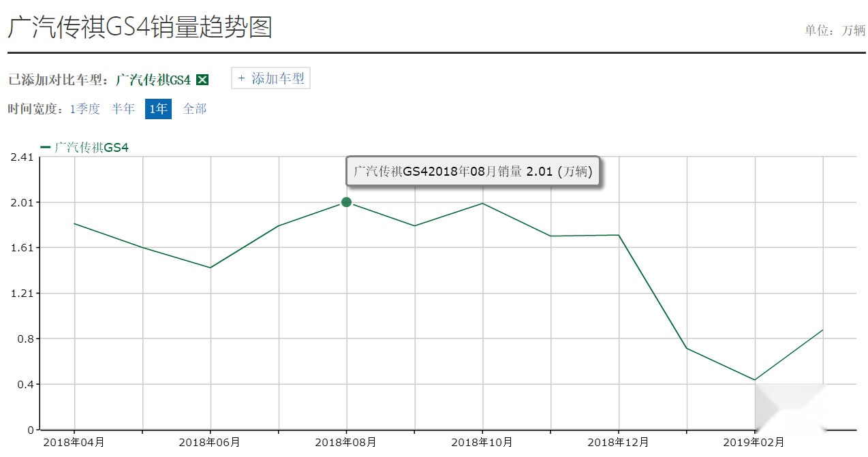Click the 2019年02月 axis label
Image resolution: width=868 pixels, height=457 pixels.
pos(755,442)
